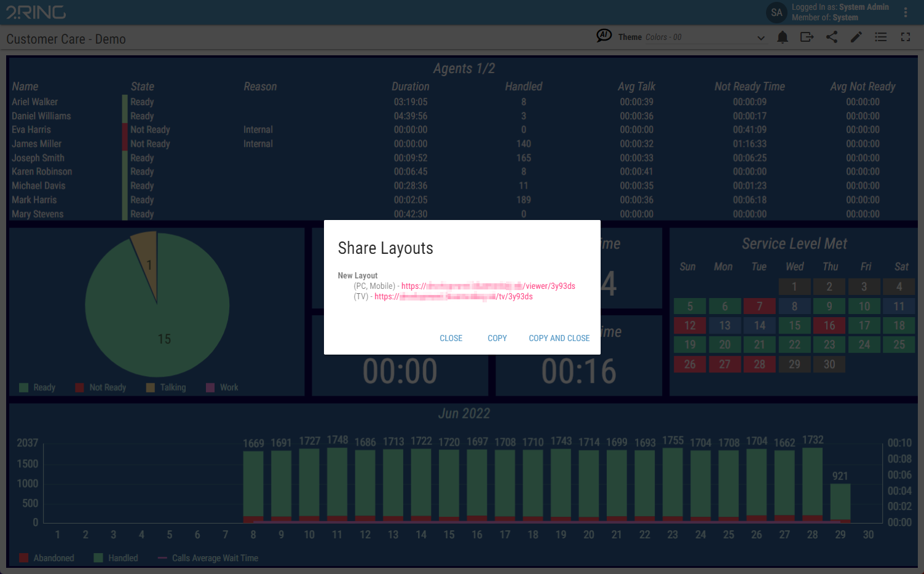Open the edit pencil tool
This screenshot has height=574, width=924.
coord(856,37)
